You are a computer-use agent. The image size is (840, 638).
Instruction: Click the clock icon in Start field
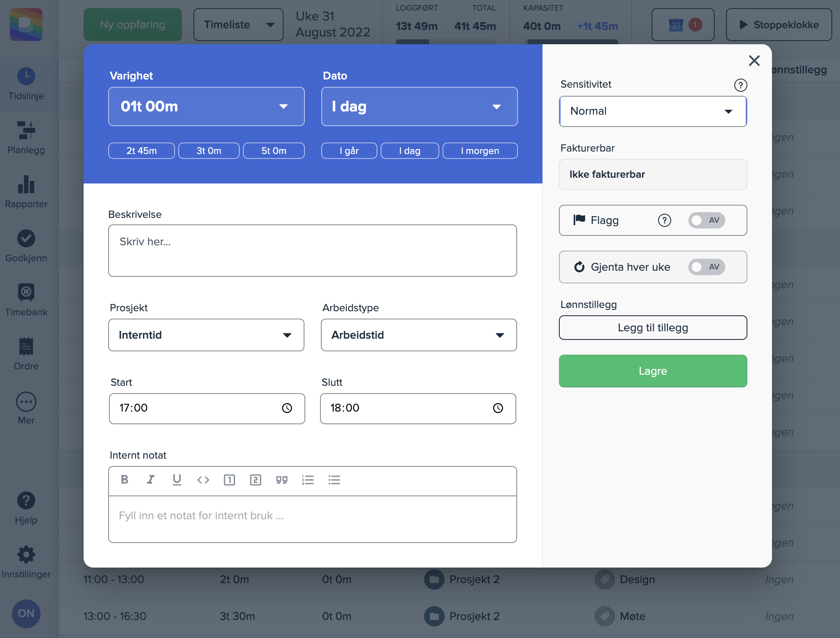click(287, 408)
